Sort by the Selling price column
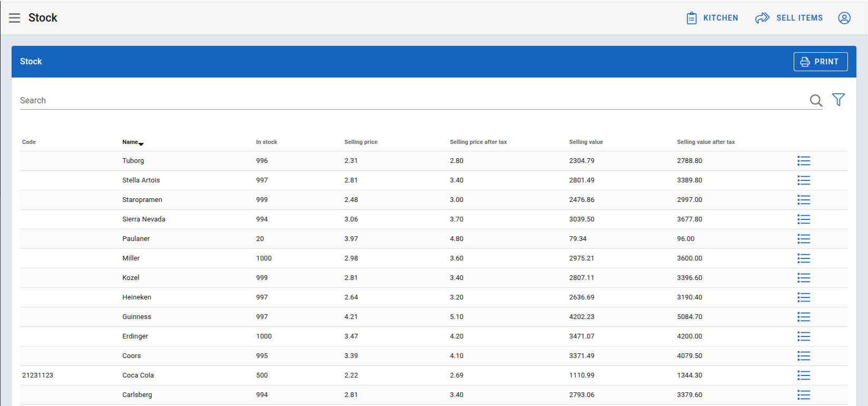868x406 pixels. [361, 142]
